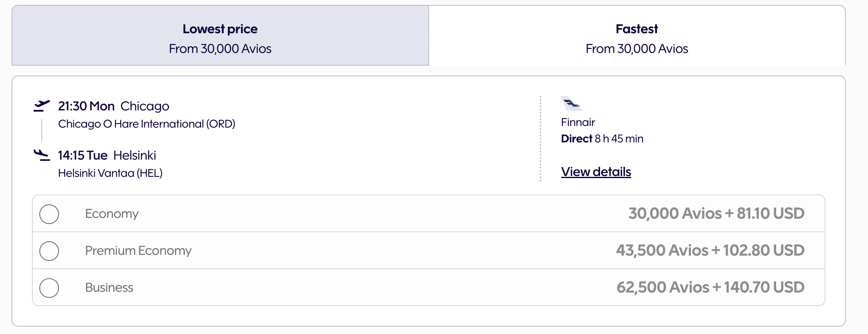The height and width of the screenshot is (334, 868).
Task: Click the Direct 8 h 45 min duration
Action: tap(602, 139)
